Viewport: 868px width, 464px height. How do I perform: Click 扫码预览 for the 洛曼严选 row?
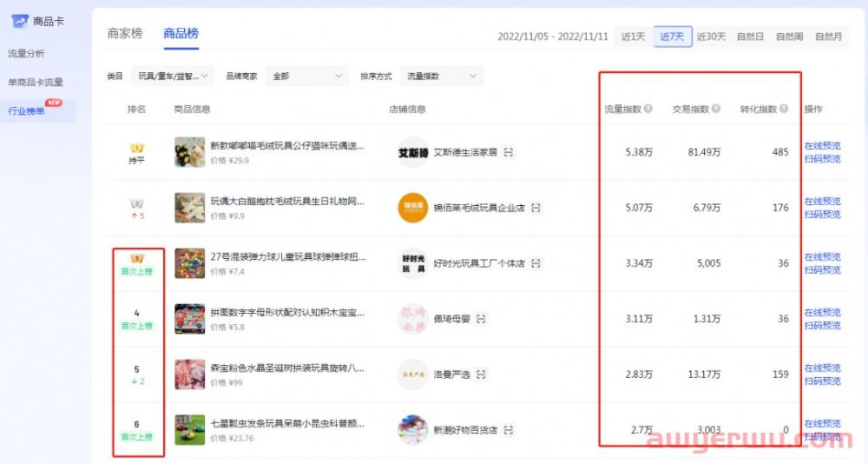point(823,381)
